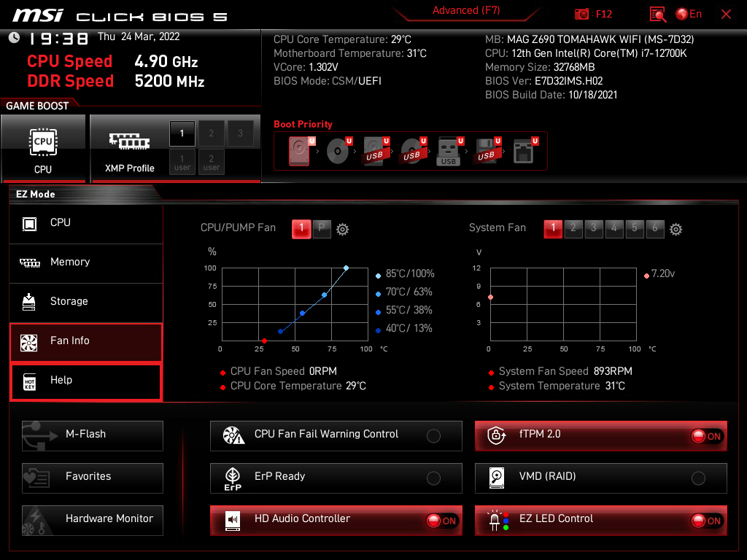Toggle the ErP Ready switch
Image resolution: width=747 pixels, height=560 pixels.
click(x=433, y=478)
